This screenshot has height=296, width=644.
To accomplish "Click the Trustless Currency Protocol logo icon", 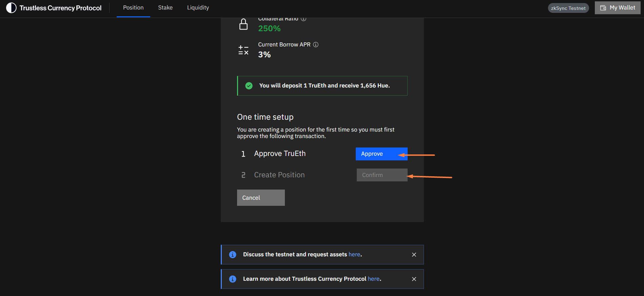I will tap(11, 8).
